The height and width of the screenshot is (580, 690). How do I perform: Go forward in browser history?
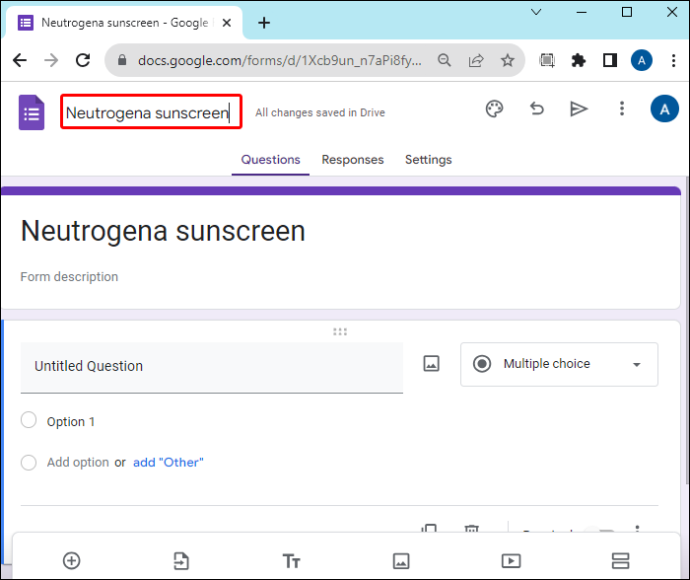click(x=51, y=60)
